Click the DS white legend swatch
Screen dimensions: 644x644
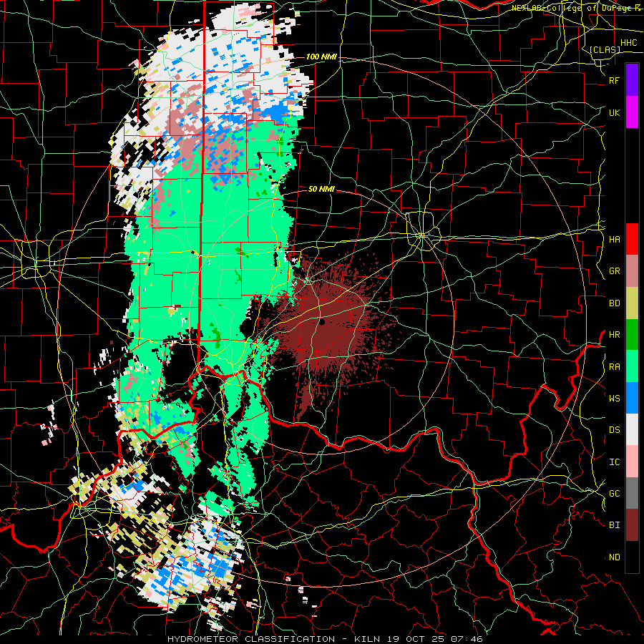tap(632, 429)
